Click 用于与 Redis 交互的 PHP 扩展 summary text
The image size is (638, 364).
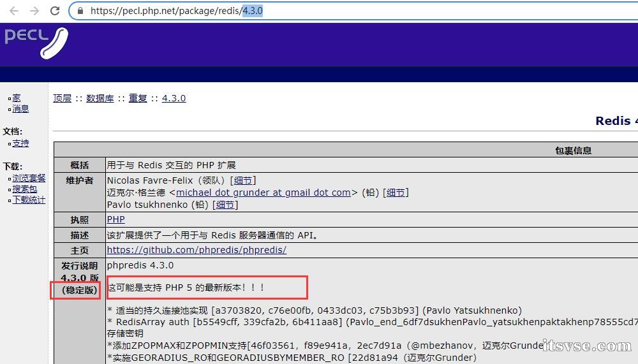[x=171, y=165]
